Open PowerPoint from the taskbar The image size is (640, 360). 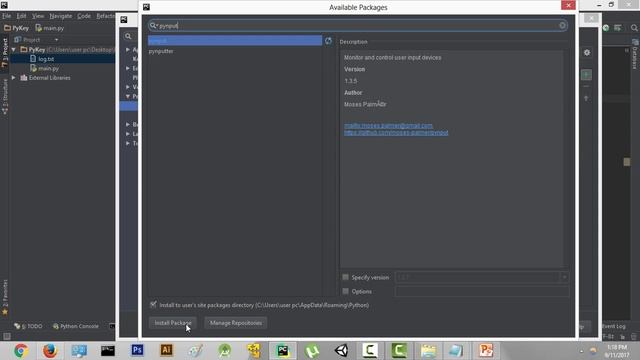[486, 351]
